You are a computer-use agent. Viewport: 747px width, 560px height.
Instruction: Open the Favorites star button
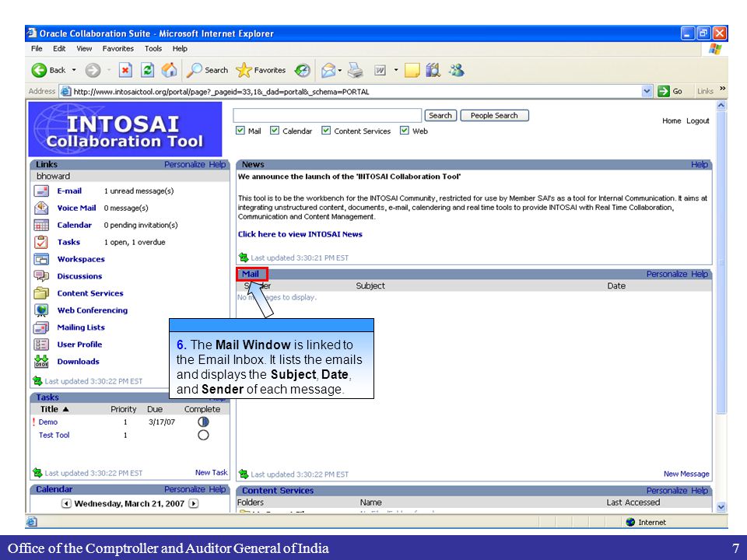pos(261,71)
